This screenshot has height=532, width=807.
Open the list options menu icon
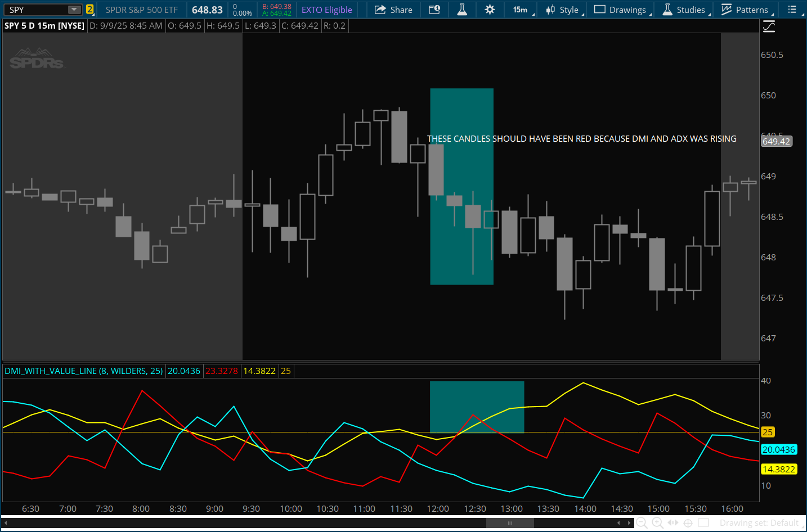793,10
